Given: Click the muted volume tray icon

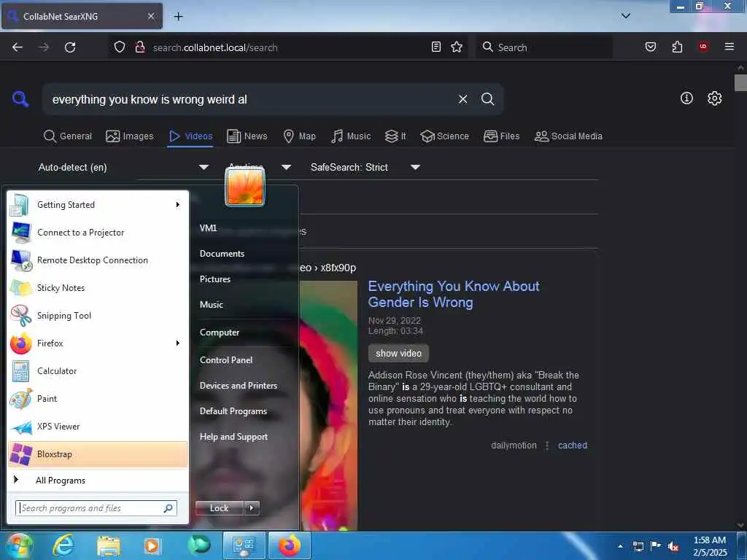Looking at the screenshot, I should [673, 546].
